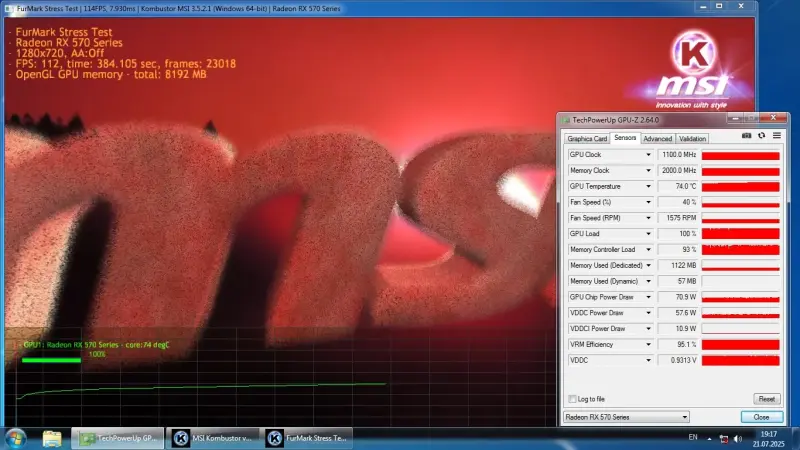This screenshot has width=800, height=450.
Task: Open the Windows Start orb
Action: 15,438
